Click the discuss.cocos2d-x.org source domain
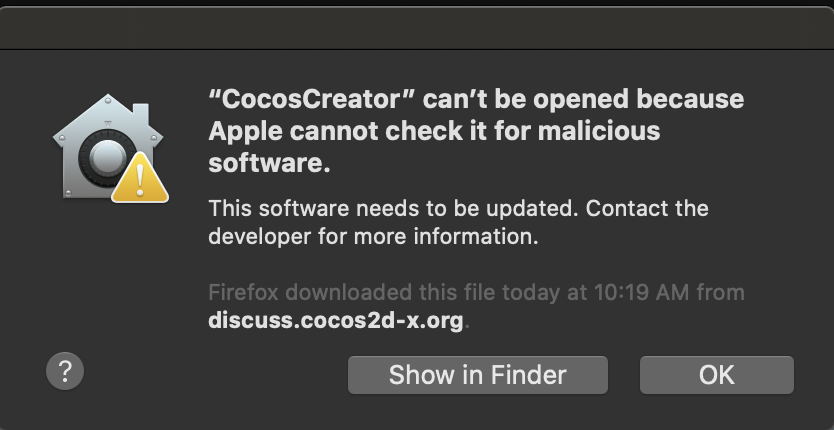 point(336,321)
